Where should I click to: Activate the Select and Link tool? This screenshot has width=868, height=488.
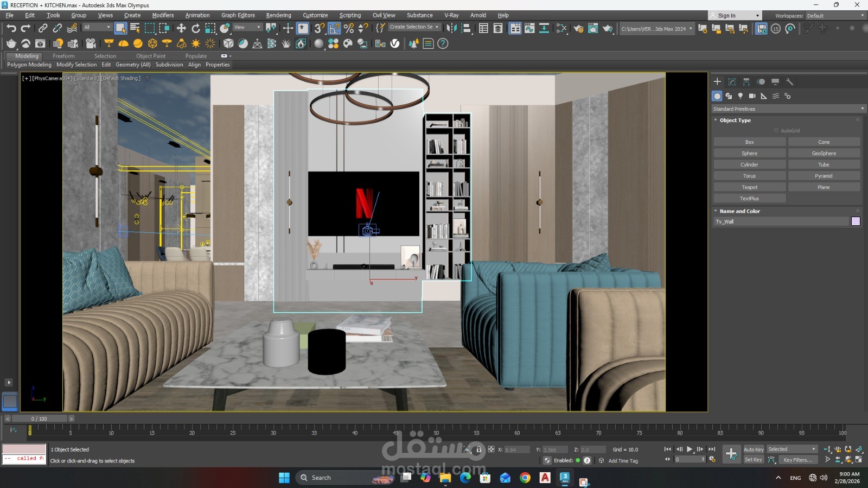coord(43,28)
